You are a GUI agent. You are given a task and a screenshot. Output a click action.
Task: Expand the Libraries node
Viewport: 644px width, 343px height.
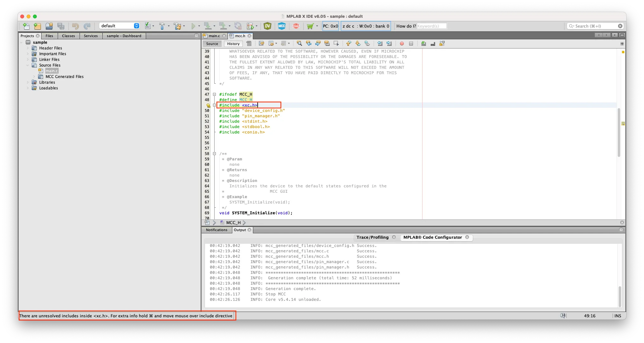coord(28,82)
